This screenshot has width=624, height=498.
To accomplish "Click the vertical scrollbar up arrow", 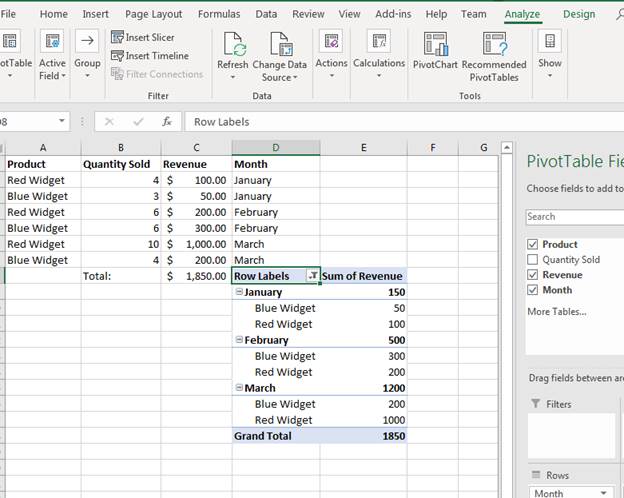I will pyautogui.click(x=506, y=148).
